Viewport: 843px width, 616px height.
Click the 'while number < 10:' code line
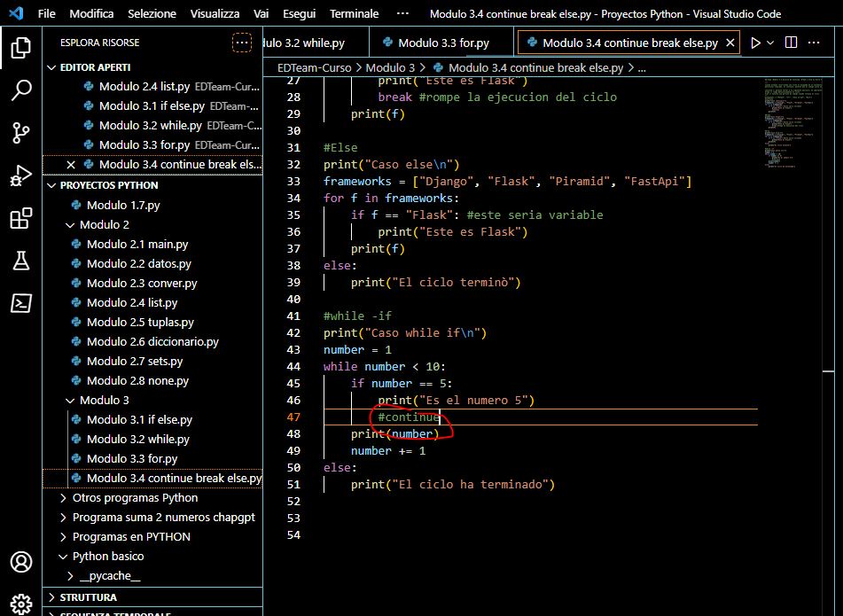pos(385,367)
